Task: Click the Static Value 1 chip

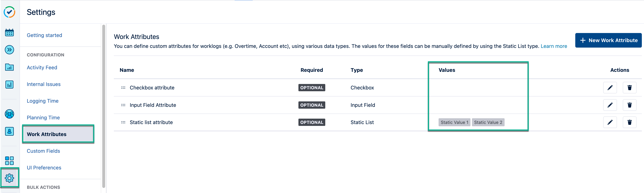Action: 454,122
